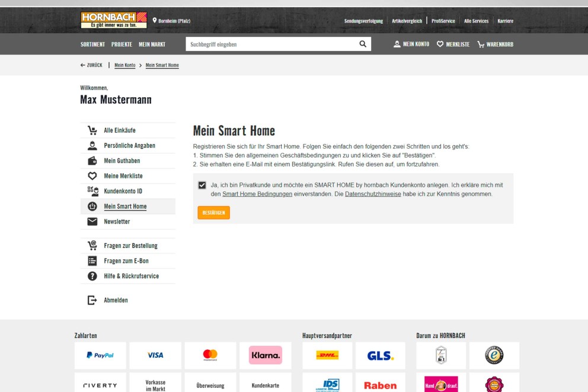Click the Klarna payment logo
The height and width of the screenshot is (392, 588).
[x=266, y=355]
